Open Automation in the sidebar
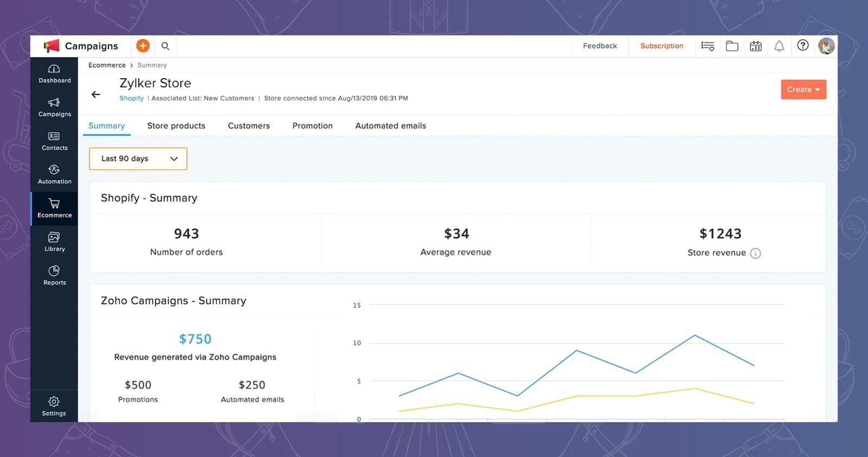Viewport: 868px width, 457px height. point(54,175)
